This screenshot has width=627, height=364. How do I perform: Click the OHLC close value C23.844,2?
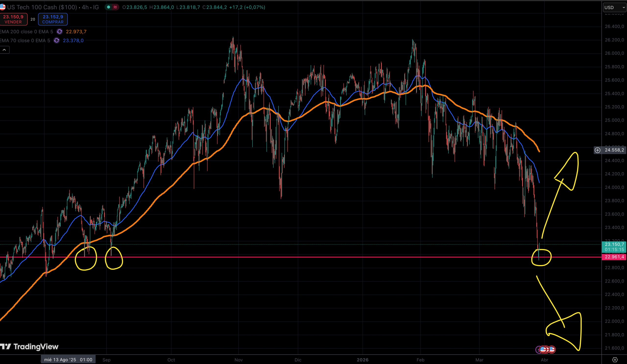point(215,7)
